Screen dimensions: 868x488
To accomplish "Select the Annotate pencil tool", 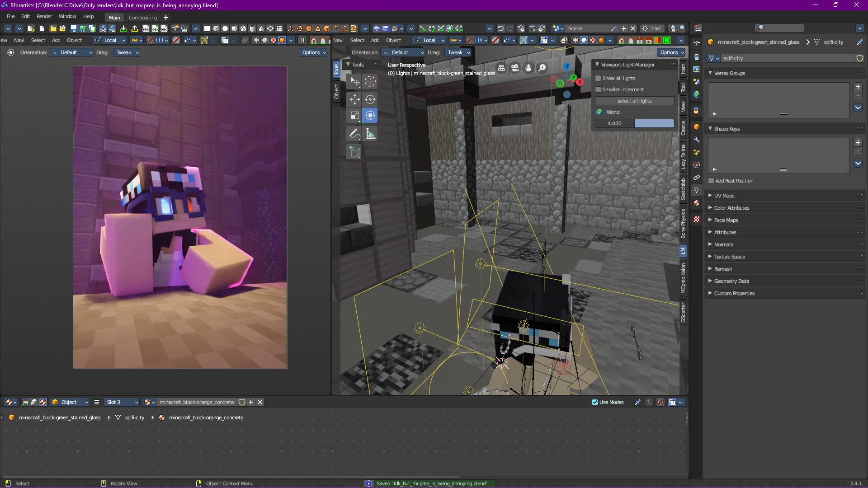I will pyautogui.click(x=354, y=134).
